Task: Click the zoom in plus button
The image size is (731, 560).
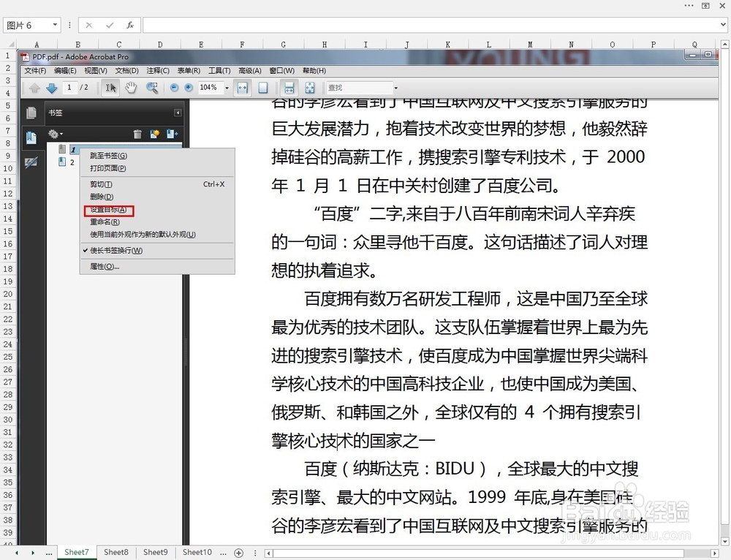Action: click(x=189, y=88)
